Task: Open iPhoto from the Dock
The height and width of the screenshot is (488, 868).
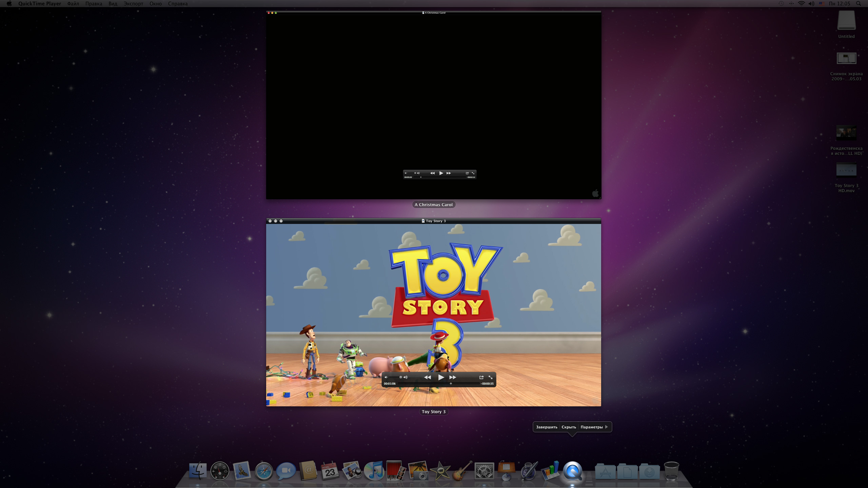Action: (x=418, y=470)
